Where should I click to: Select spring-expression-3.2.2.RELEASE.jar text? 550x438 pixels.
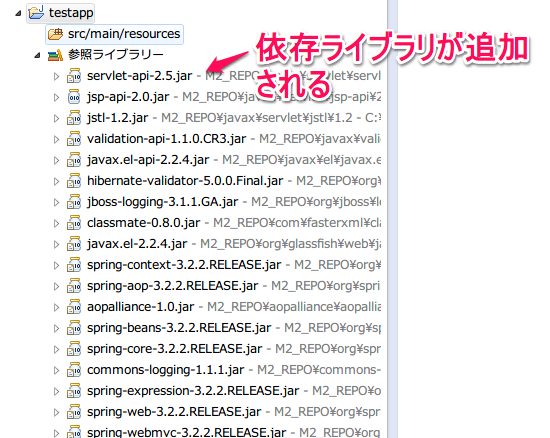pos(193,391)
